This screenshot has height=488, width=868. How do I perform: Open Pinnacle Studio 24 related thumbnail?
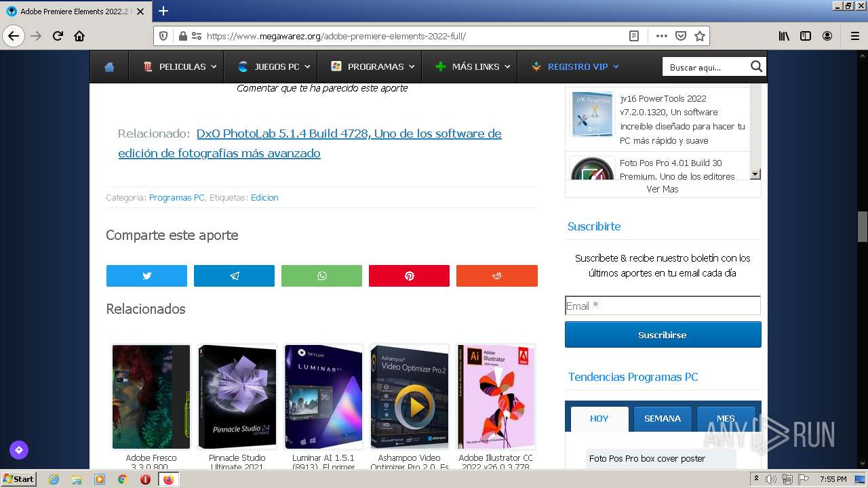[x=237, y=396]
